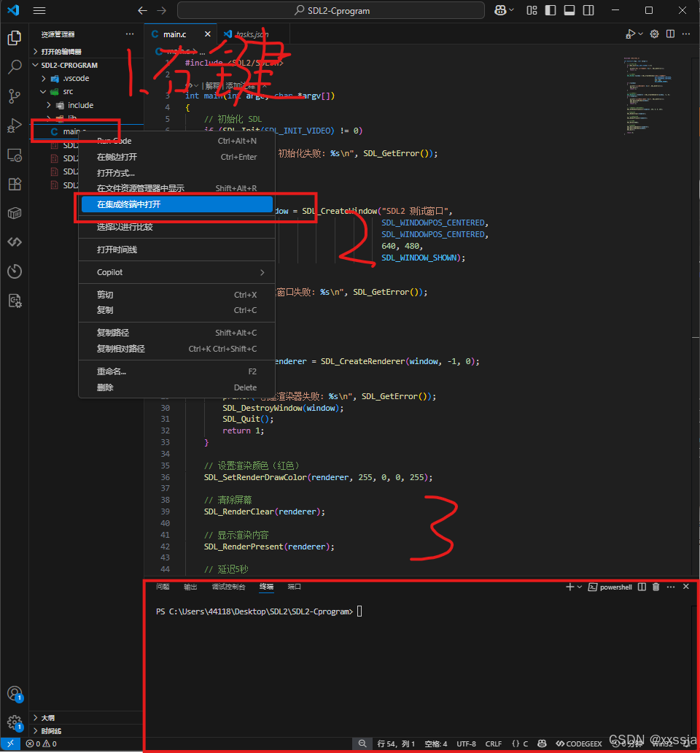Switch to the tasks.json tab
The height and width of the screenshot is (753, 700).
[x=252, y=34]
